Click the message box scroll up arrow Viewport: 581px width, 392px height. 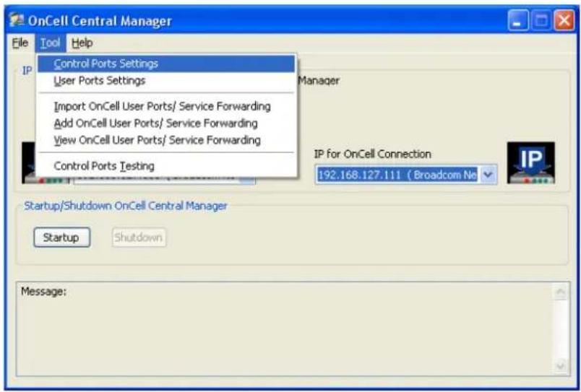(x=560, y=292)
